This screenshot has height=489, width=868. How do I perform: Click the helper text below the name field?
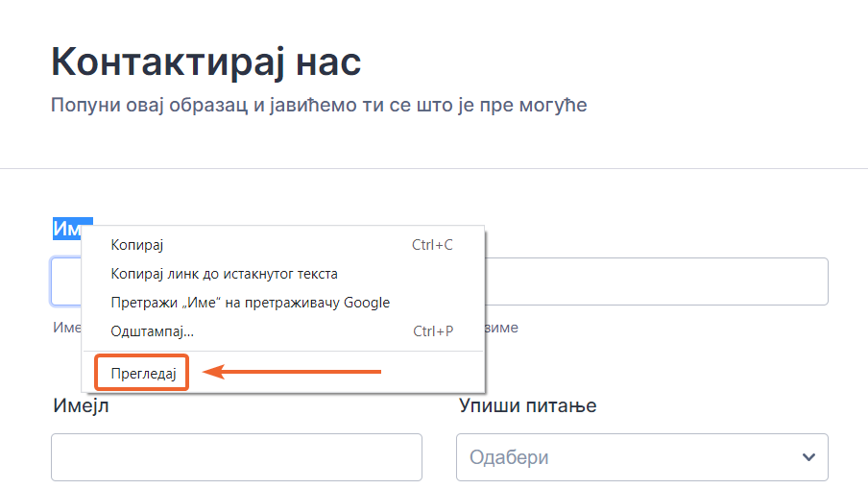pyautogui.click(x=66, y=328)
